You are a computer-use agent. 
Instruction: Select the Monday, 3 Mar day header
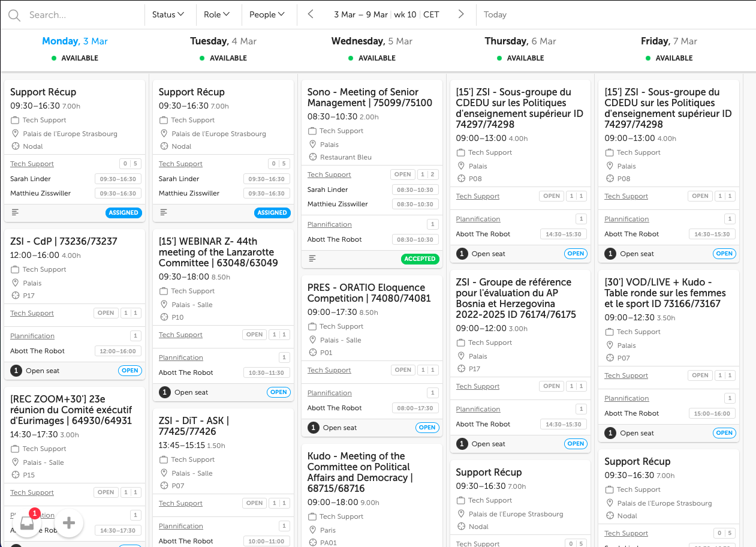pos(75,41)
